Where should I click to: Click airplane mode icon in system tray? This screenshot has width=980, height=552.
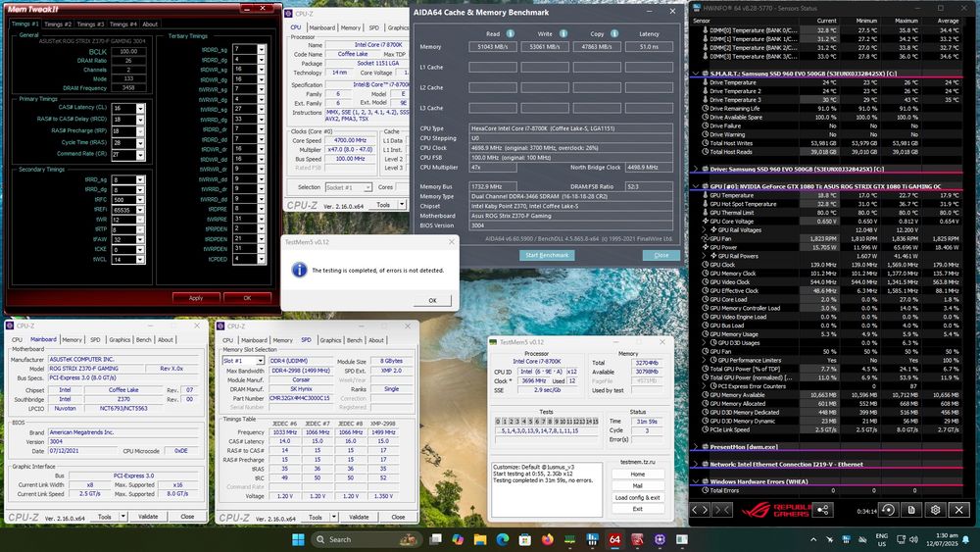[829, 539]
